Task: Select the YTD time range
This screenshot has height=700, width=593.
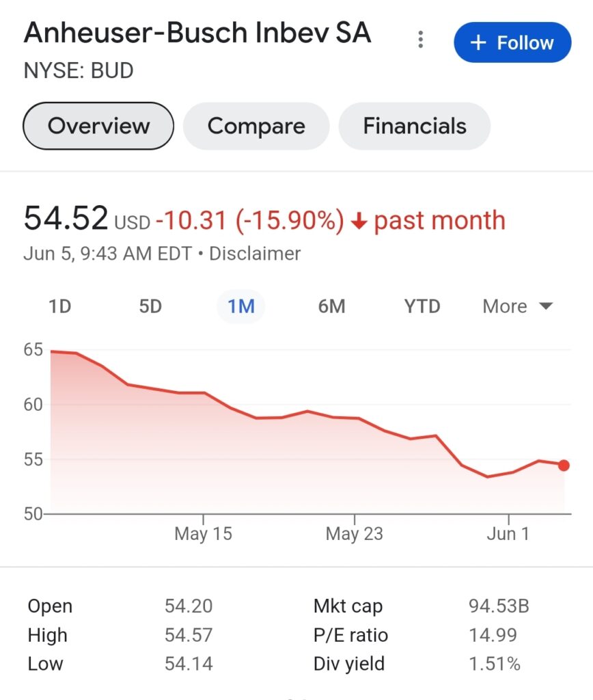Action: point(422,306)
